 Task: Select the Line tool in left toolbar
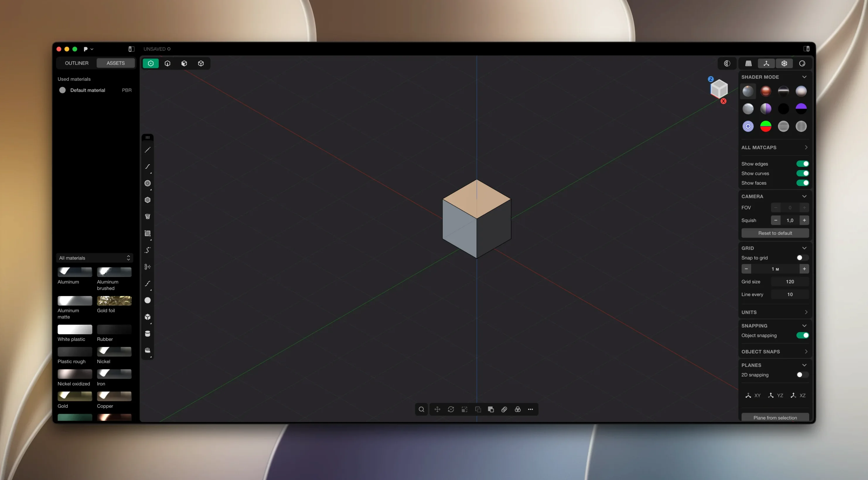tap(147, 150)
